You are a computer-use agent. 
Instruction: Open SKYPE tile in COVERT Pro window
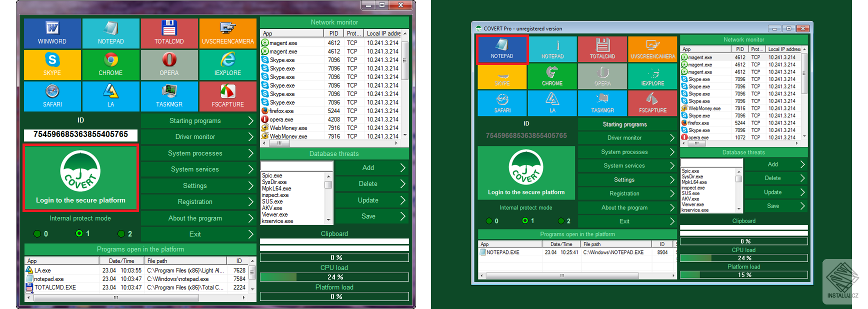502,76
